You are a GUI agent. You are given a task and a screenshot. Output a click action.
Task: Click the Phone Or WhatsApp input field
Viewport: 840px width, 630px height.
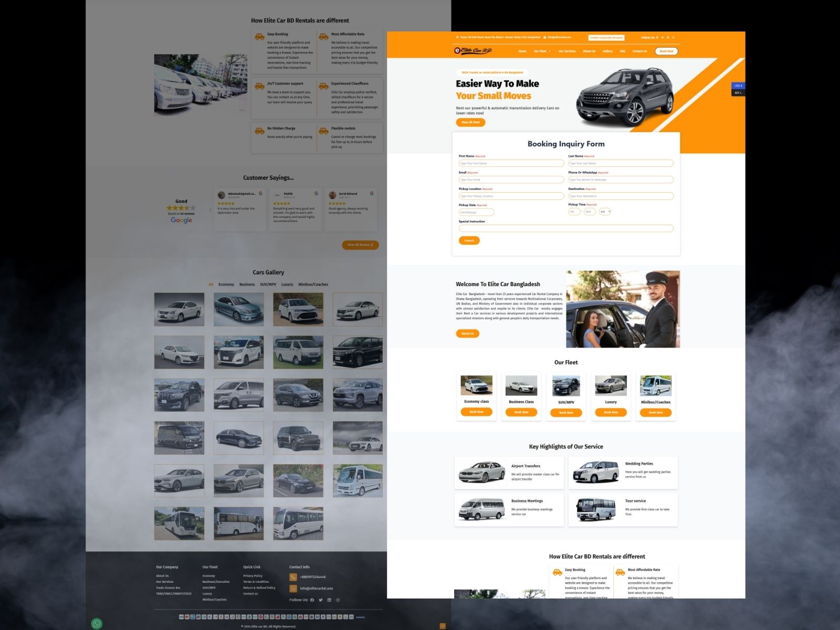(x=621, y=180)
